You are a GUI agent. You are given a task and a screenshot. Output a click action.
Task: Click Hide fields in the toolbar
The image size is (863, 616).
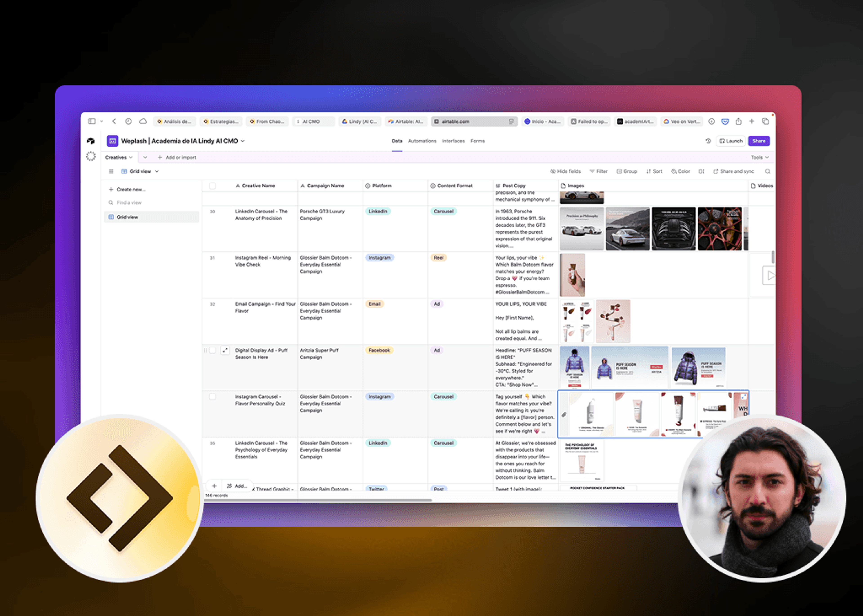[565, 171]
